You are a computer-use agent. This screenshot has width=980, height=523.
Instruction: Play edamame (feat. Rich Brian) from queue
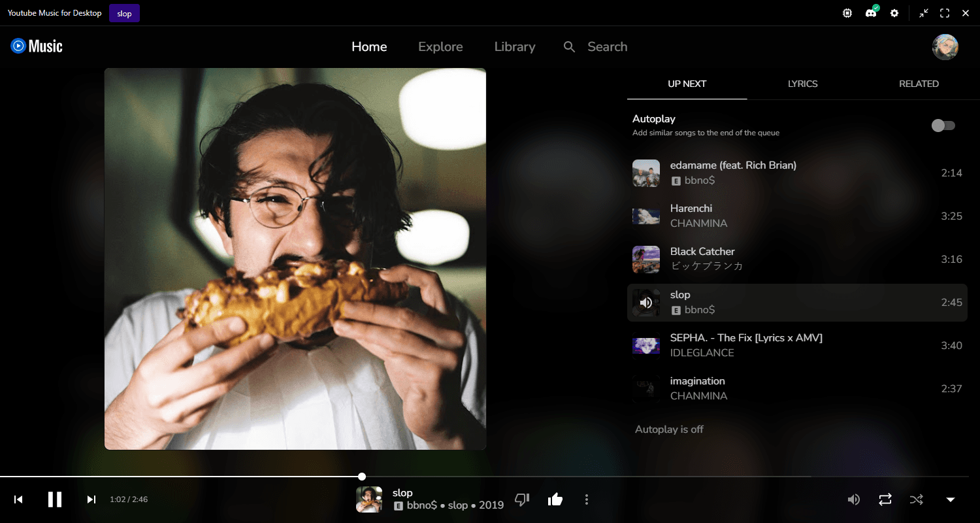tap(797, 173)
